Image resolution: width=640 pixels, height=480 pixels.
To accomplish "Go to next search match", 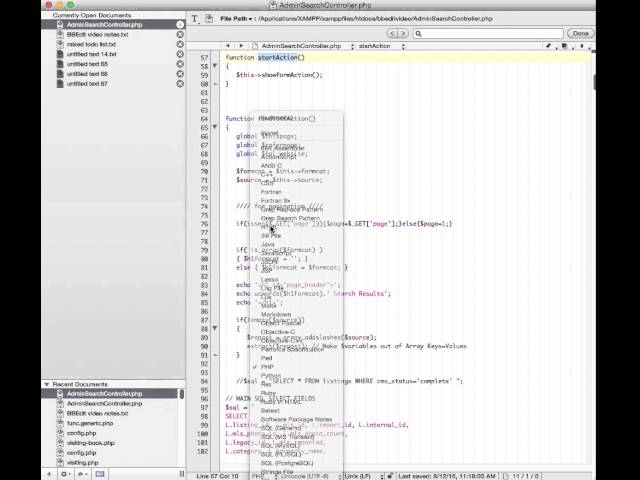I will tap(403, 33).
